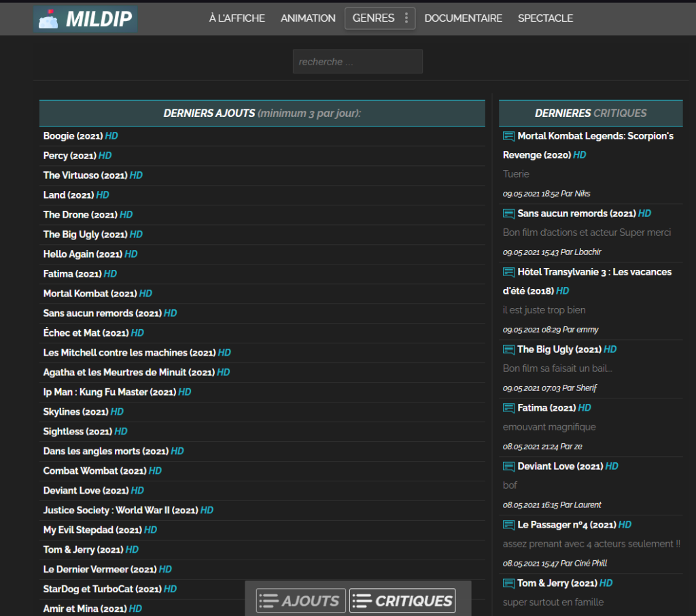696x616 pixels.
Task: Click the 'bof' critique comment
Action: click(510, 485)
